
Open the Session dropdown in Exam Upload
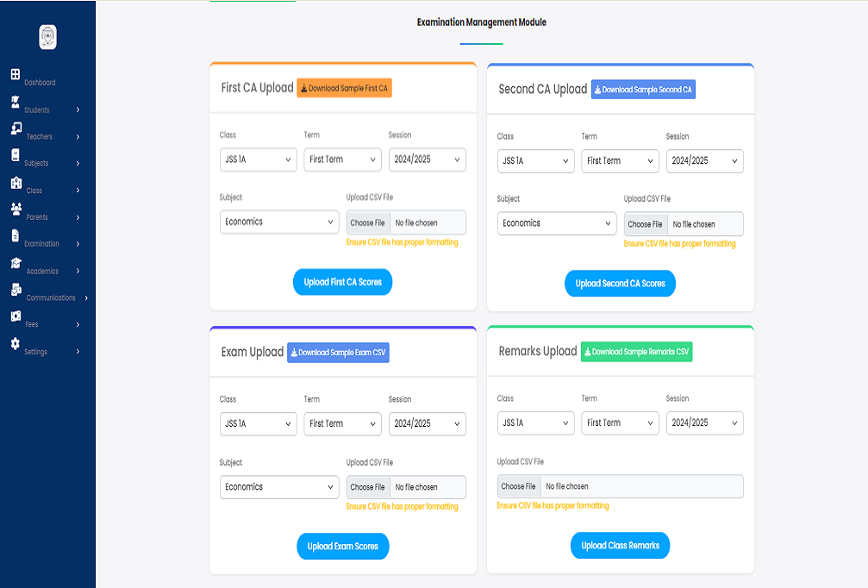(x=427, y=423)
